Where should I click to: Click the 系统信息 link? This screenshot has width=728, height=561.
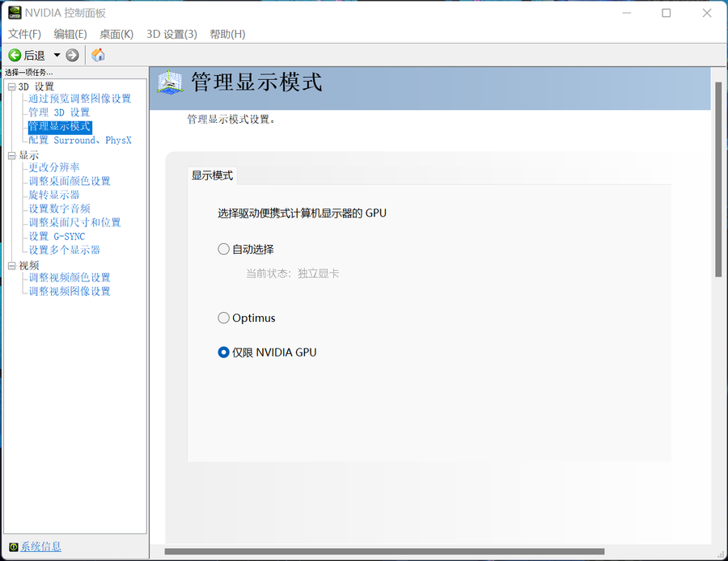[40, 547]
